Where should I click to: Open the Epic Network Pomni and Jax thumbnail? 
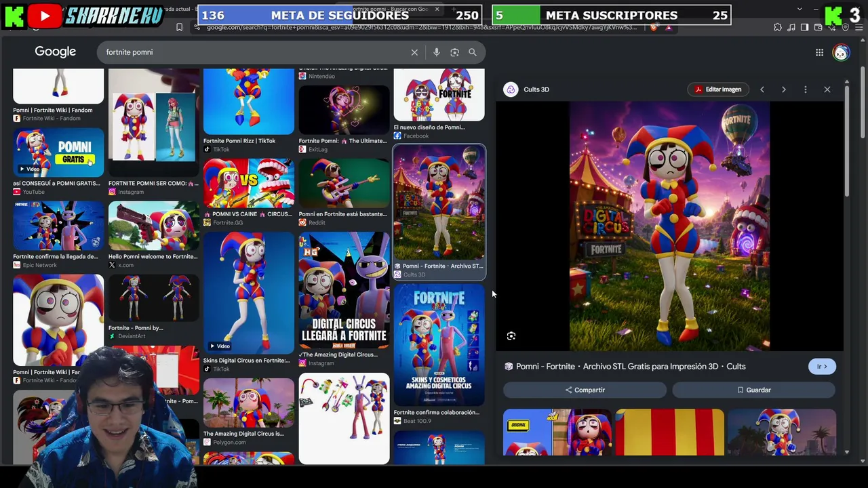click(x=58, y=226)
